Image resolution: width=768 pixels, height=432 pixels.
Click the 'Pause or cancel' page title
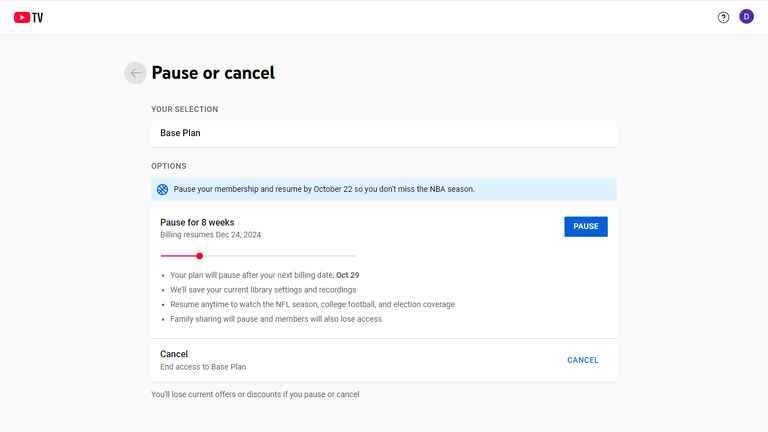[x=213, y=73]
